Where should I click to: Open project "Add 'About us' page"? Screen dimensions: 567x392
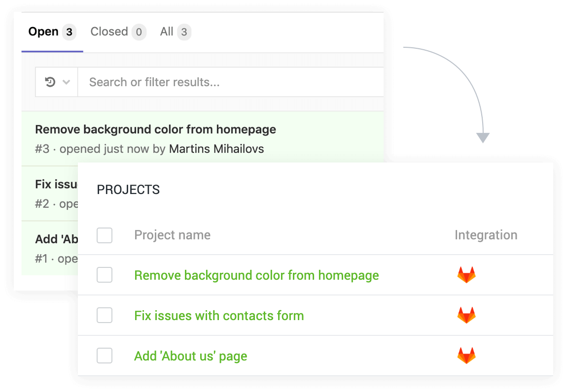pyautogui.click(x=190, y=356)
